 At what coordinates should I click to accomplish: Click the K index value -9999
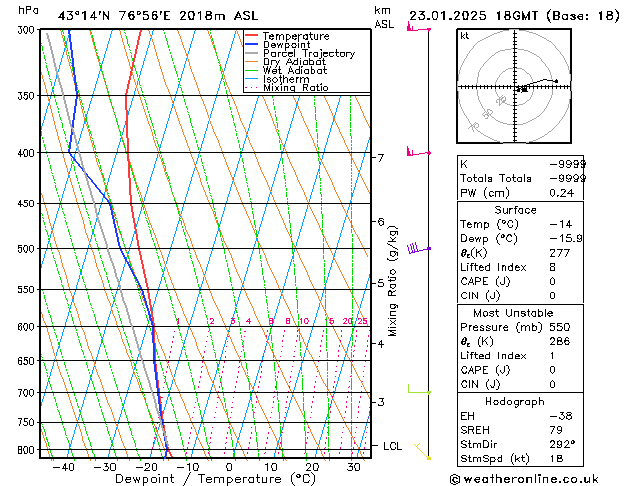(x=568, y=164)
